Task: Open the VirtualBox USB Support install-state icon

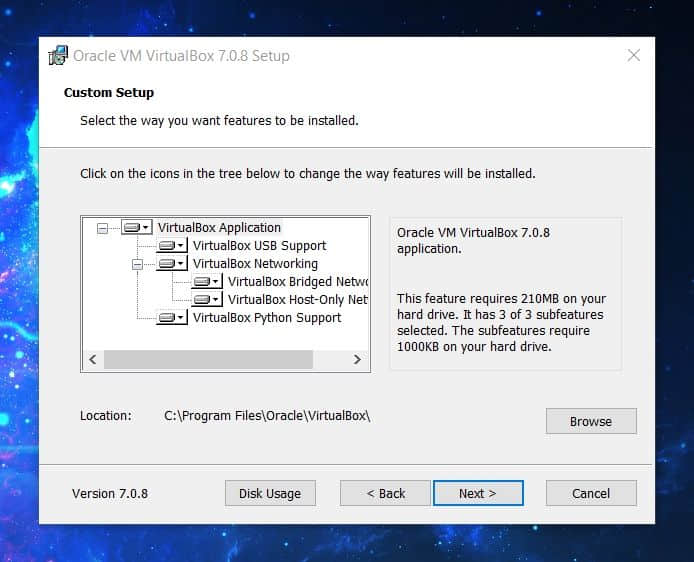Action: coord(172,246)
